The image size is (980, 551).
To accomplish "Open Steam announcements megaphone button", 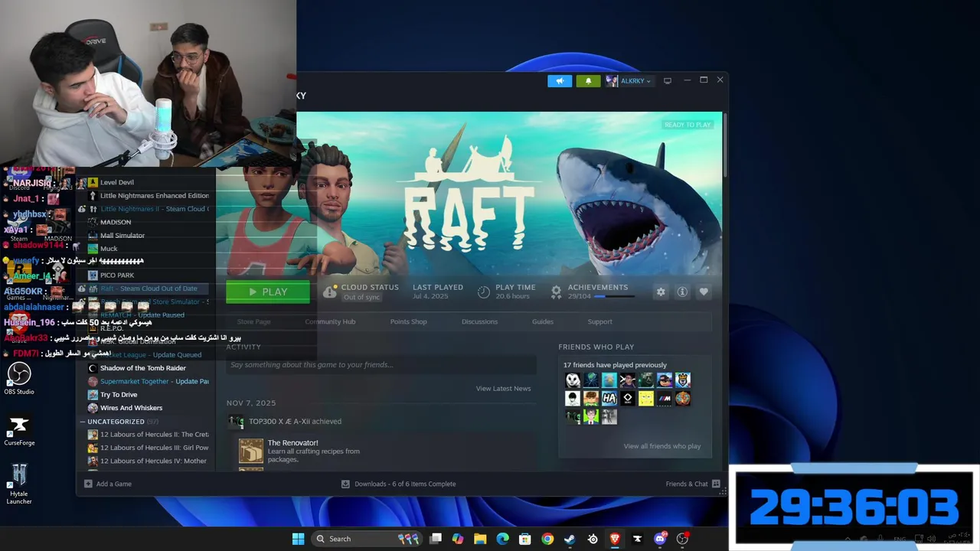I will 560,81.
